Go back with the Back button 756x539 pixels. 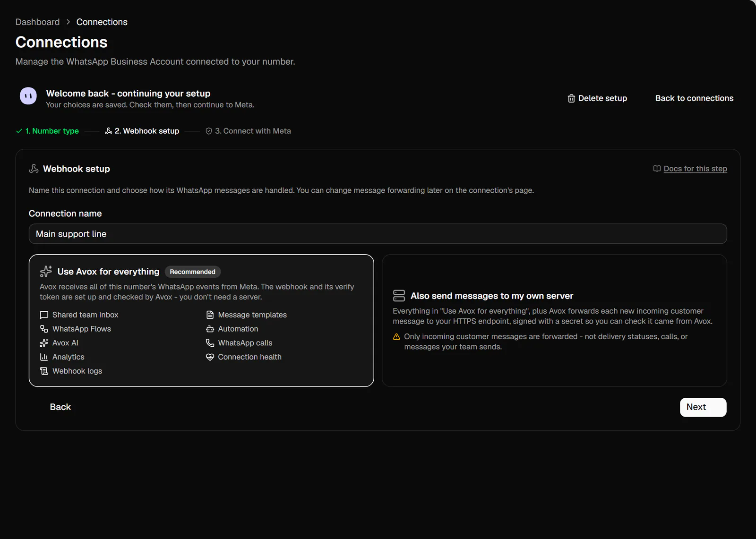click(x=60, y=407)
